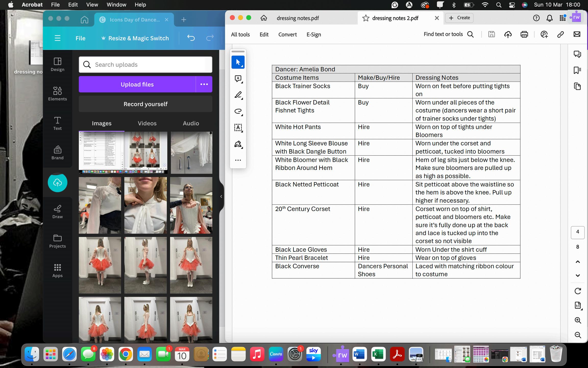Click the Acrobat zoom in magnifier
This screenshot has width=588, height=368.
pyautogui.click(x=578, y=320)
